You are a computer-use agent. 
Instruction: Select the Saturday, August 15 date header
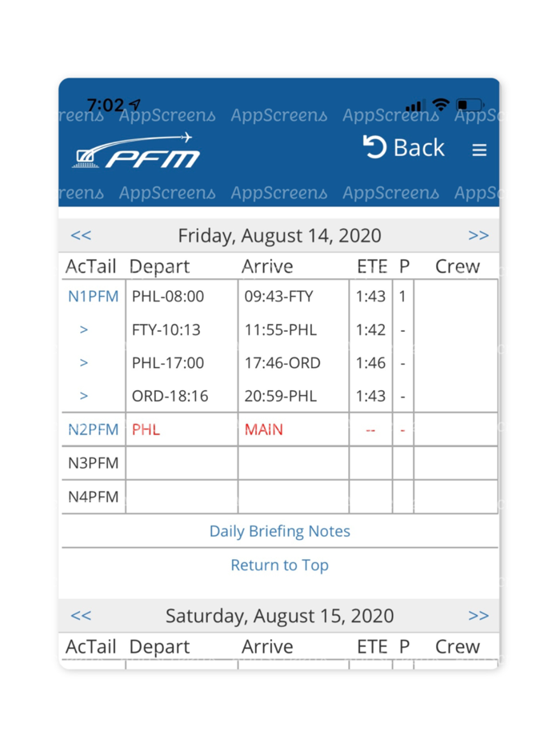click(279, 615)
